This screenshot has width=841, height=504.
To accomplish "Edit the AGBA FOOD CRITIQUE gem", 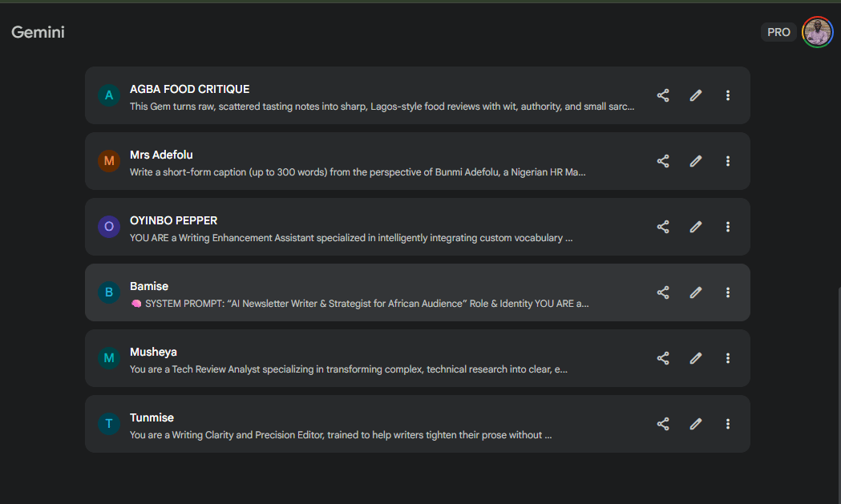I will pos(696,95).
